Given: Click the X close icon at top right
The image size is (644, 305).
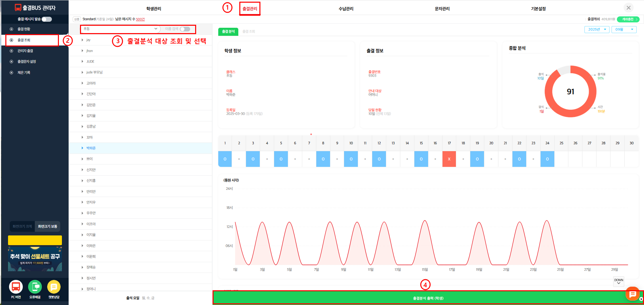Looking at the screenshot, I should click(x=628, y=8).
